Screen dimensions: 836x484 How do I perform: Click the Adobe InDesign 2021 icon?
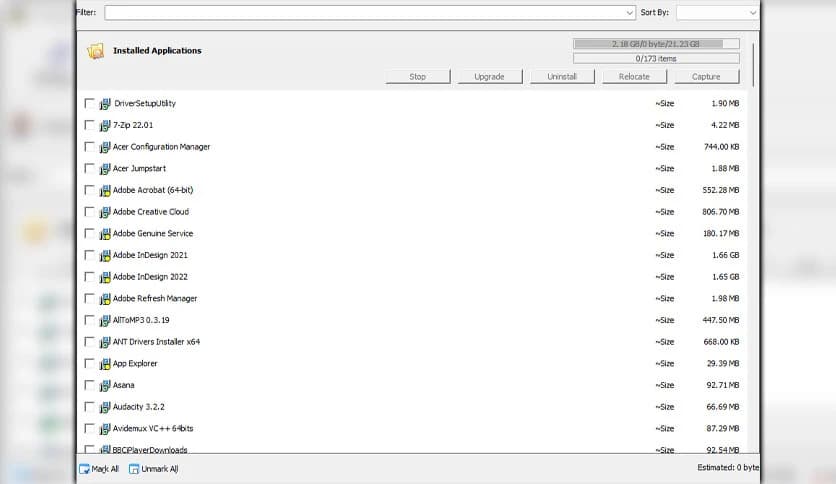[x=105, y=255]
